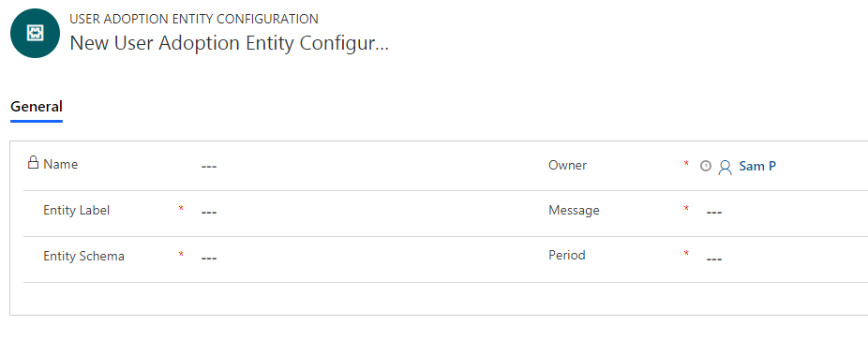This screenshot has height=355, width=868.
Task: Click the Message input field
Action: pos(785,213)
